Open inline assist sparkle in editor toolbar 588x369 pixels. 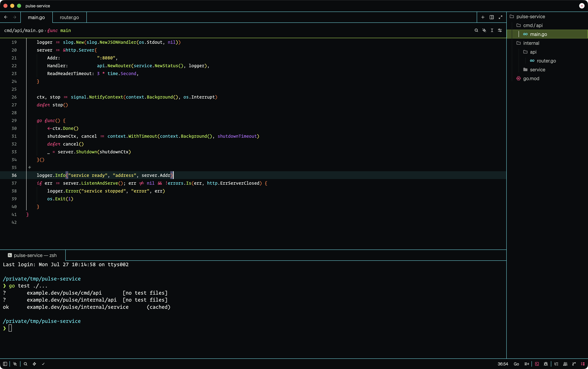pyautogui.click(x=484, y=30)
